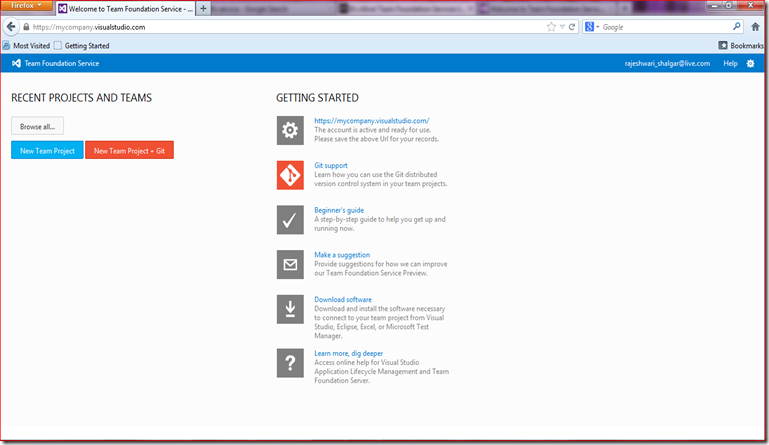769x445 pixels.
Task: Click the question mark Learn more icon
Action: (290, 363)
